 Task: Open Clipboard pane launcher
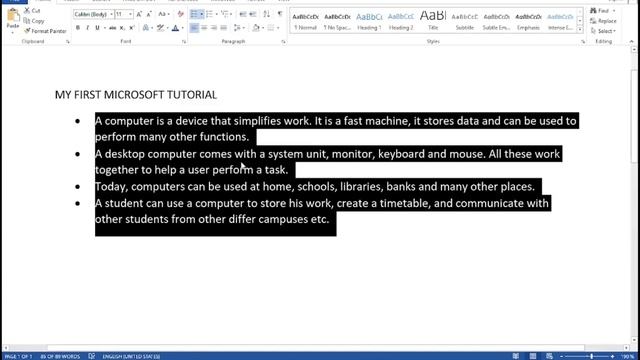pyautogui.click(x=68, y=42)
